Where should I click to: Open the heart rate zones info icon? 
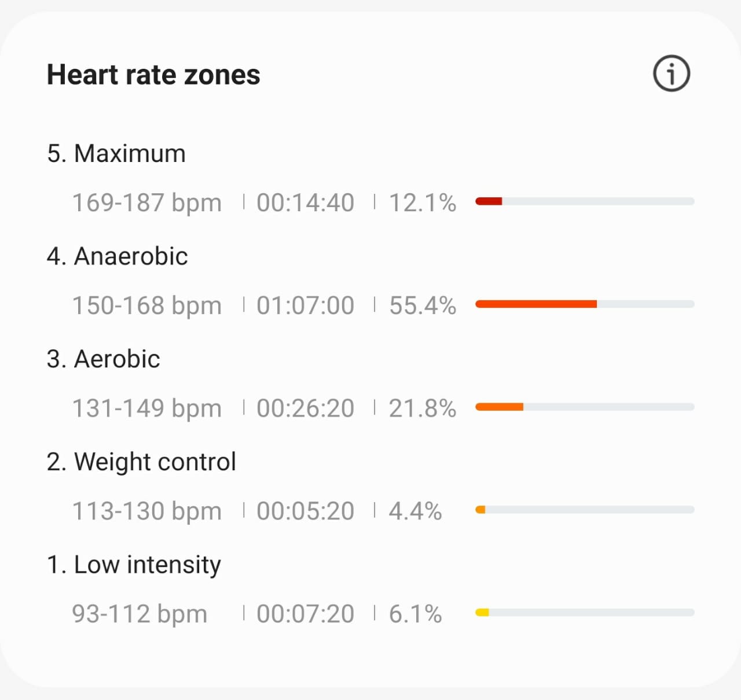tap(670, 73)
